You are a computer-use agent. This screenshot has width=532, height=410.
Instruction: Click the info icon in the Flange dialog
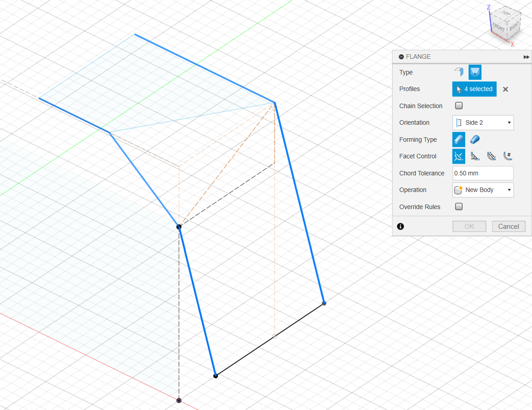[x=400, y=227]
